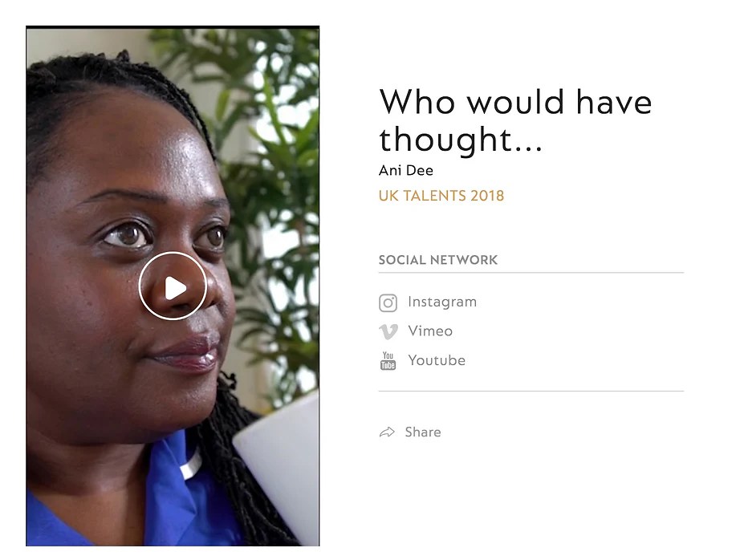Click the 'Who would have' title line

point(515,102)
